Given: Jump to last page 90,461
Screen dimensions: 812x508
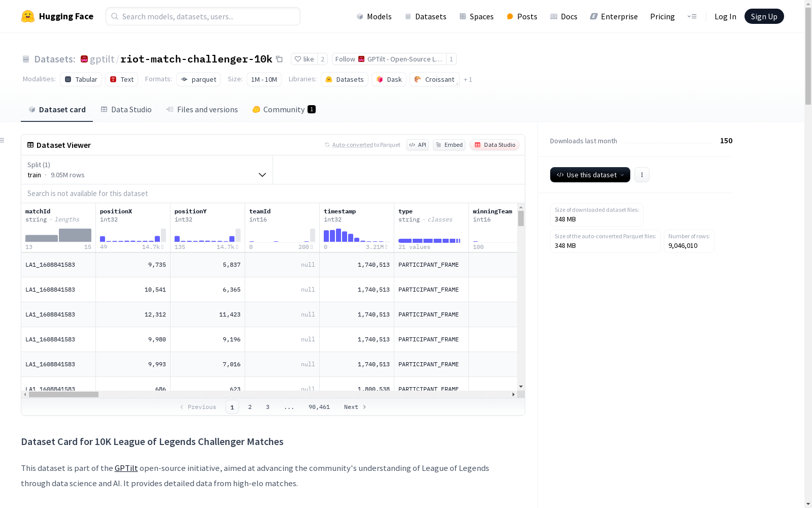Looking at the screenshot, I should [319, 407].
